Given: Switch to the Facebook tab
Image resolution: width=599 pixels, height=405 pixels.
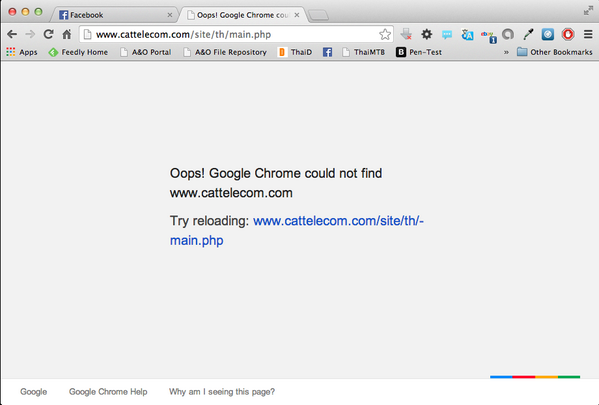Looking at the screenshot, I should click(x=115, y=15).
